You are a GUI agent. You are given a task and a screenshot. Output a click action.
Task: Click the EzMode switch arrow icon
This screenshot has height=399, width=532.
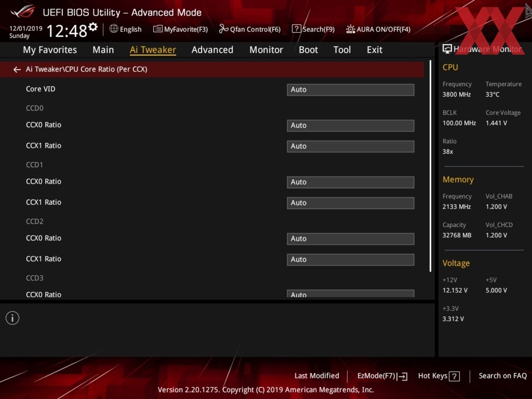[x=403, y=376]
